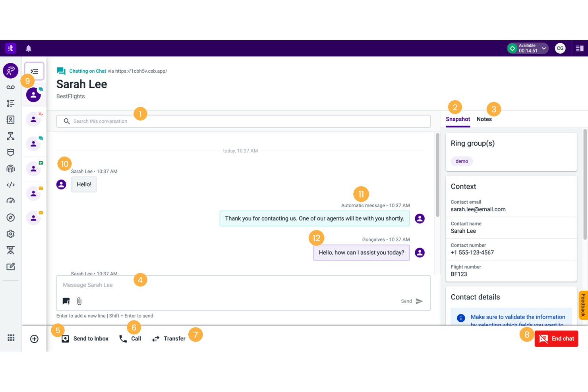Viewport: 588px width, 392px height.
Task: Click the automatic Thank you message bubble
Action: (315, 218)
